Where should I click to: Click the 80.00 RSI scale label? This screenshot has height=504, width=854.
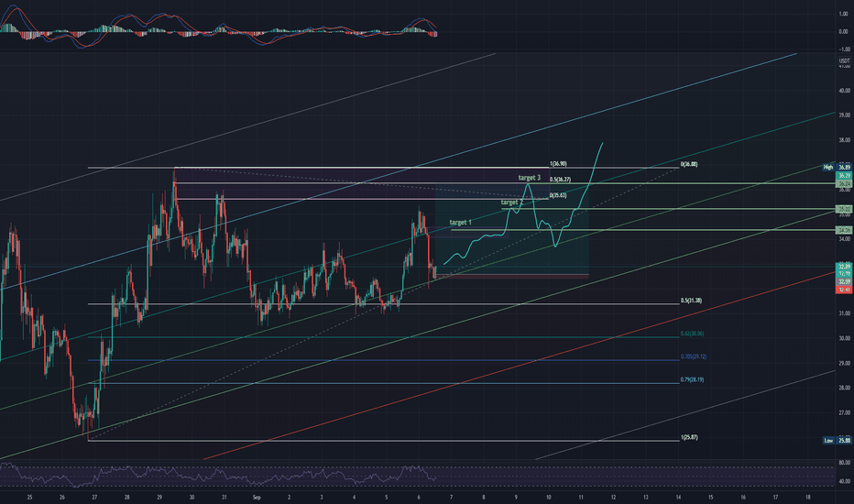pyautogui.click(x=844, y=463)
